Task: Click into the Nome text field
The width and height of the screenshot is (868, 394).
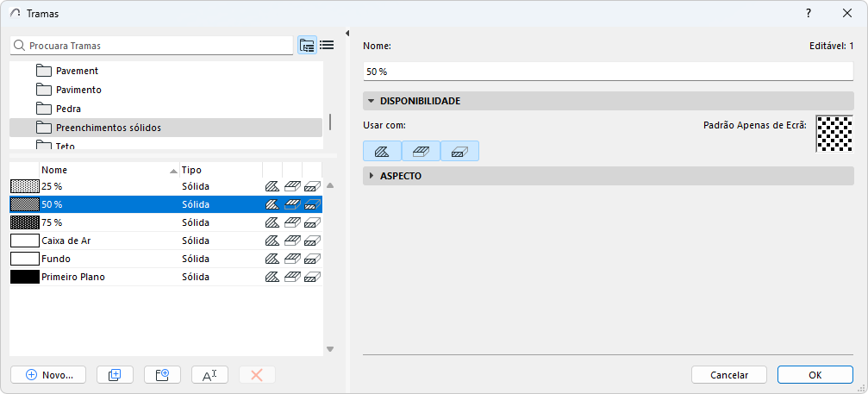Action: [609, 72]
